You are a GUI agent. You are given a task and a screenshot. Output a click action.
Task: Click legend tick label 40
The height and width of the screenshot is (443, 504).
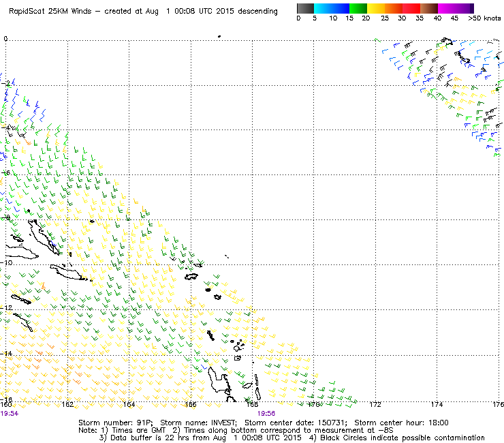(437, 18)
